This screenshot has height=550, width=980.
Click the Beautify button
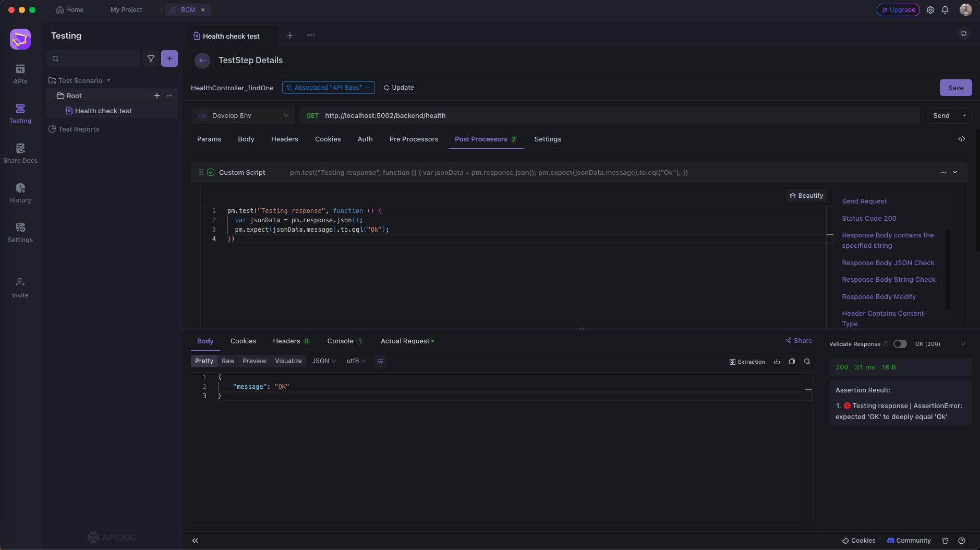click(806, 196)
